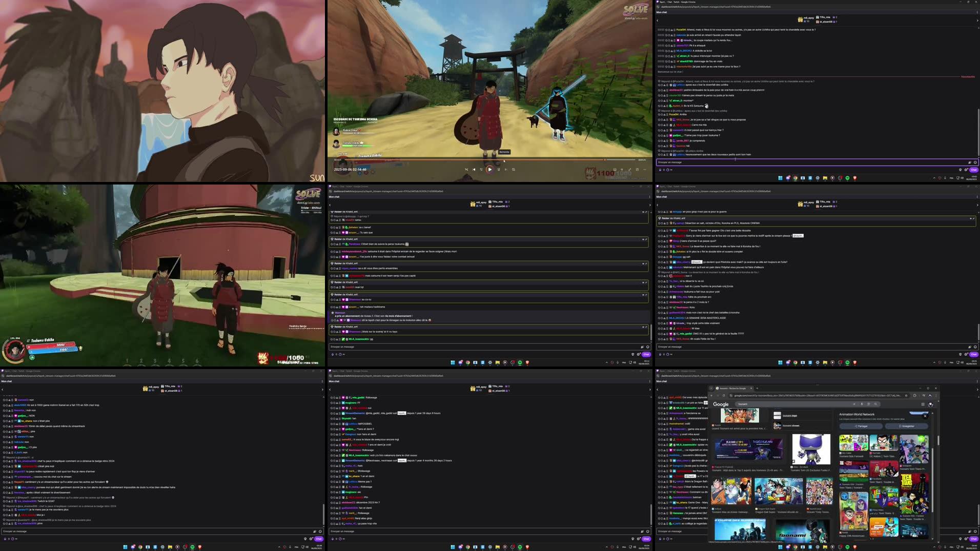980x551 pixels.
Task: Open Settings gear in the top-right taskbar
Action: click(818, 178)
